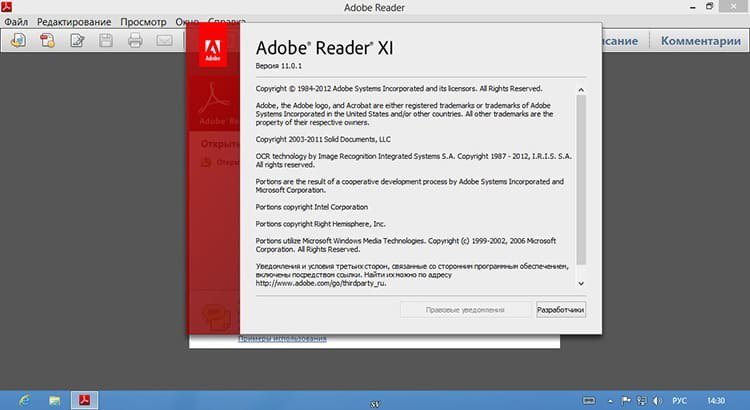Viewport: 750px width, 410px height.
Task: Click the 'Copyright 2003-2011 Solid Documents, LLC' line
Action: click(323, 139)
